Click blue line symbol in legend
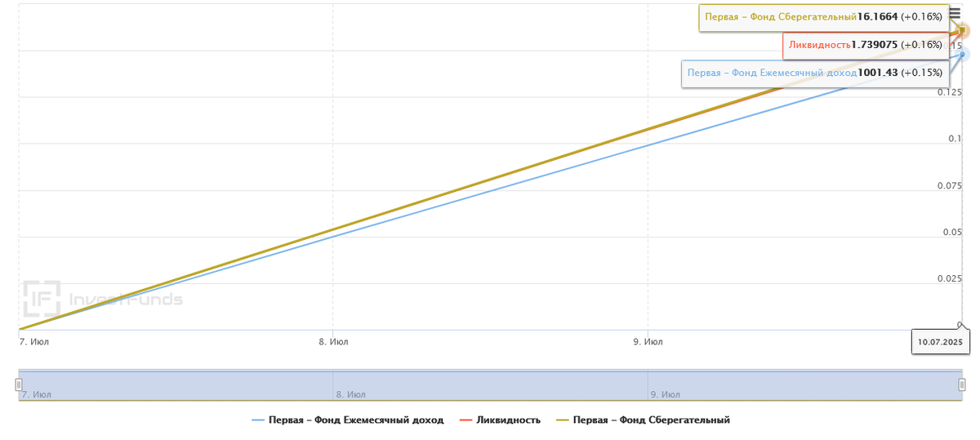Image resolution: width=980 pixels, height=440 pixels. (258, 420)
